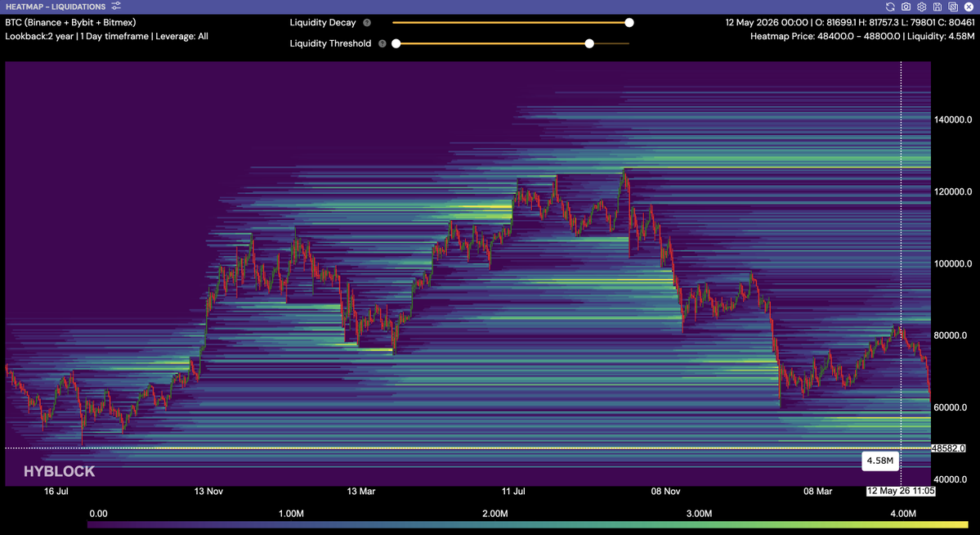Screen dimensions: 980x535
Task: Click the 13 Mar date label
Action: click(361, 491)
